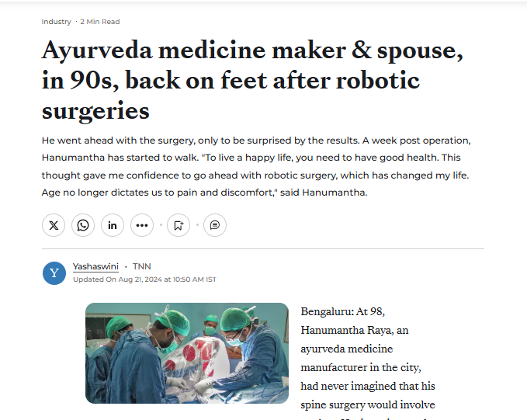Share the article on LinkedIn

(x=113, y=225)
